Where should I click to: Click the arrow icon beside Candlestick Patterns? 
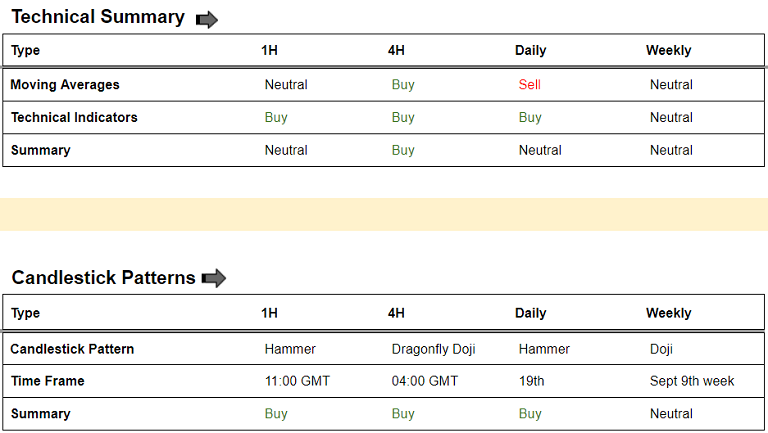214,278
